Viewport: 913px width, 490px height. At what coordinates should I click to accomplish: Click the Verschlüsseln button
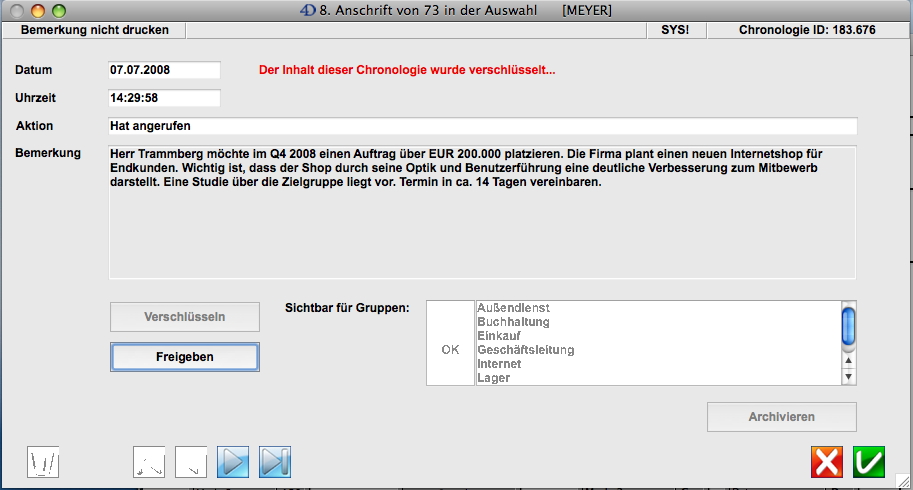(x=185, y=317)
